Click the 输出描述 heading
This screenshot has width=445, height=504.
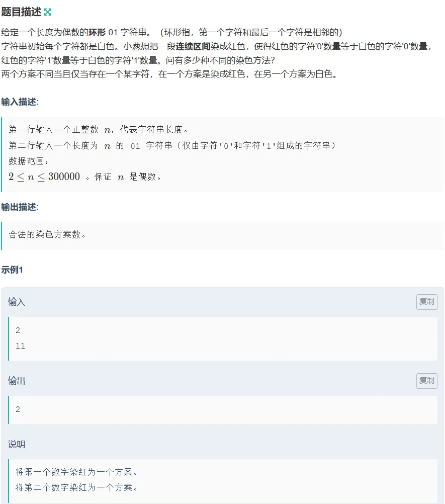coord(20,207)
